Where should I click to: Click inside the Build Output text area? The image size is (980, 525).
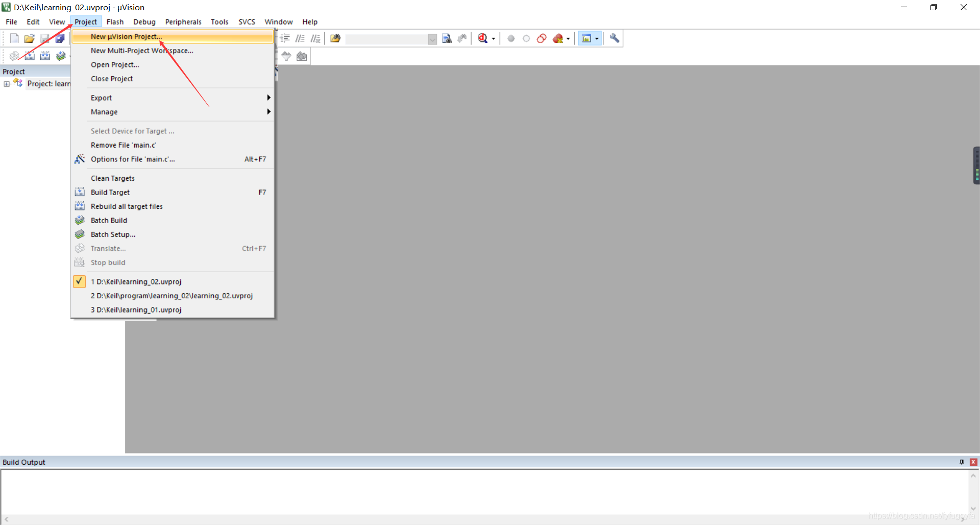coord(485,492)
